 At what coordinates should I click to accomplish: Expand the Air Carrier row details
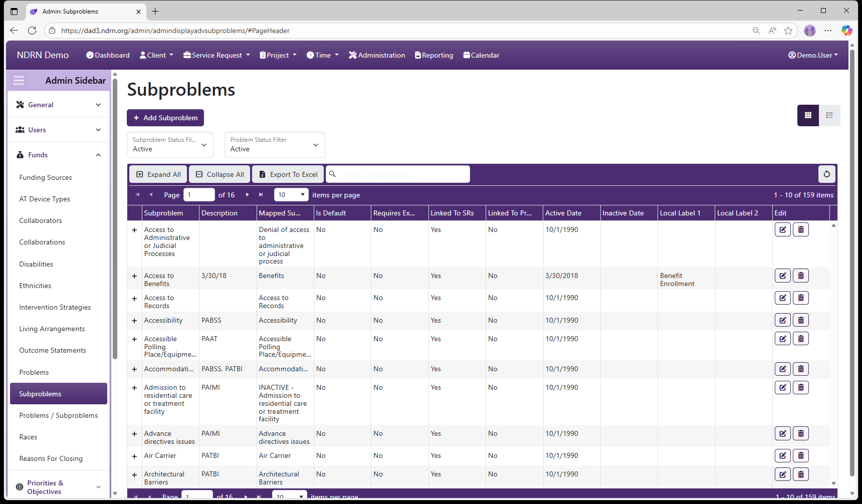click(x=134, y=456)
